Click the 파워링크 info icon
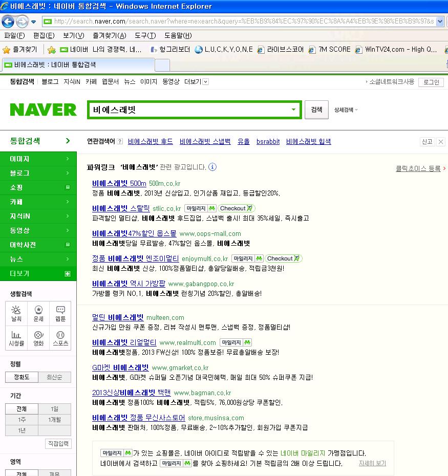 pyautogui.click(x=212, y=167)
